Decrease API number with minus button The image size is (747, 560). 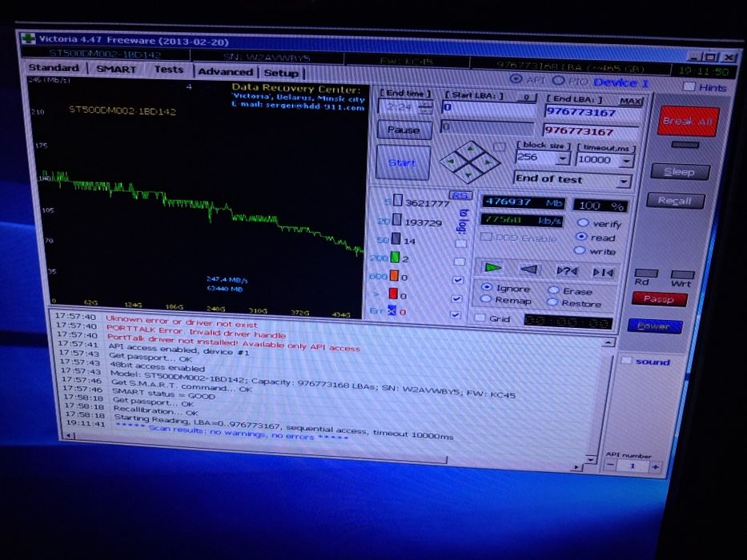[610, 465]
